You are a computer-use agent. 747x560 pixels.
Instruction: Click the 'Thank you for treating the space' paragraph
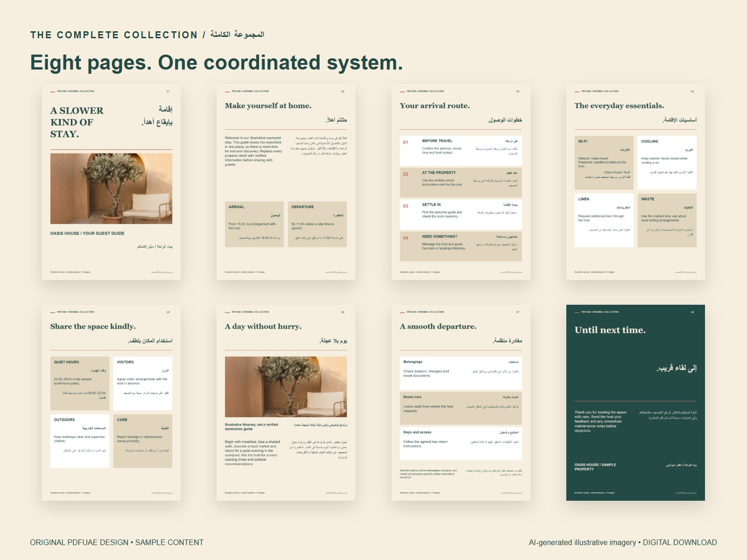click(600, 421)
